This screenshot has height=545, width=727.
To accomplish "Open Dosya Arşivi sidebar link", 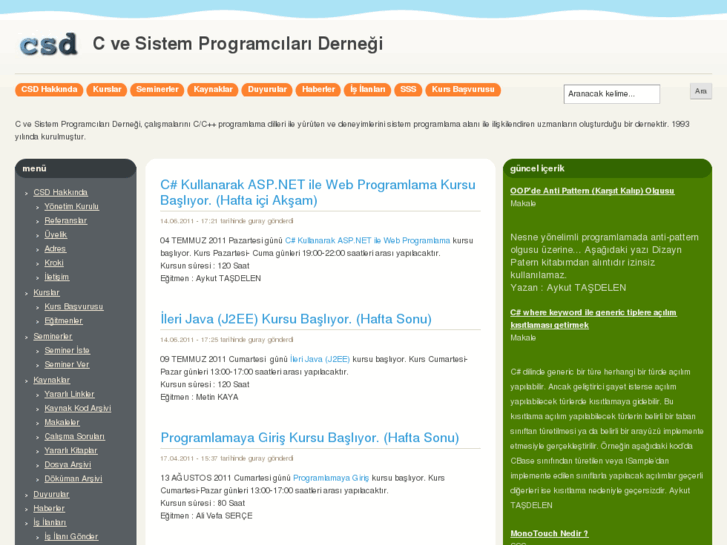I will (68, 465).
